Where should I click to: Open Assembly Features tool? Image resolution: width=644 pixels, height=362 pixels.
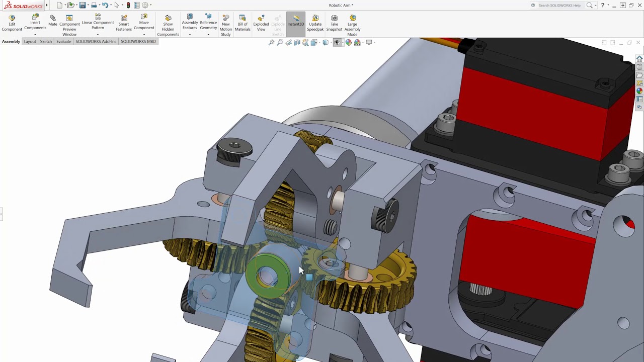(x=190, y=22)
